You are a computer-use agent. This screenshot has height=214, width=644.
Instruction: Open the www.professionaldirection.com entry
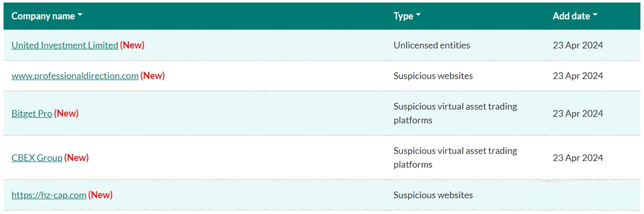[75, 76]
